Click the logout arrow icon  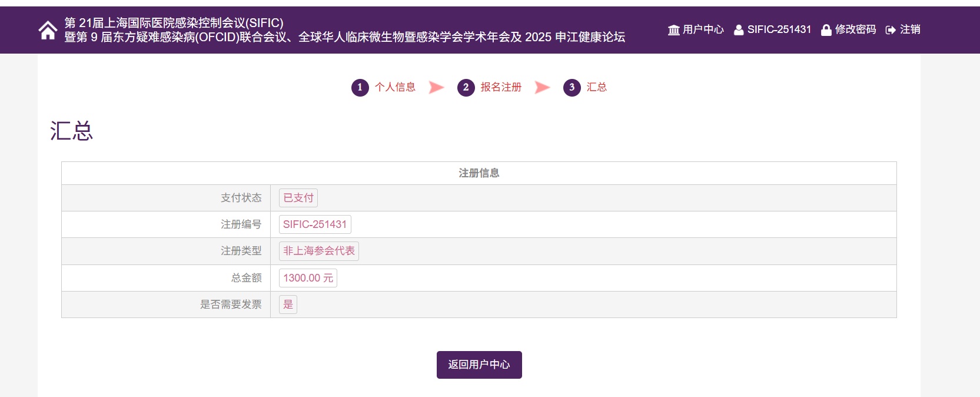click(x=891, y=30)
